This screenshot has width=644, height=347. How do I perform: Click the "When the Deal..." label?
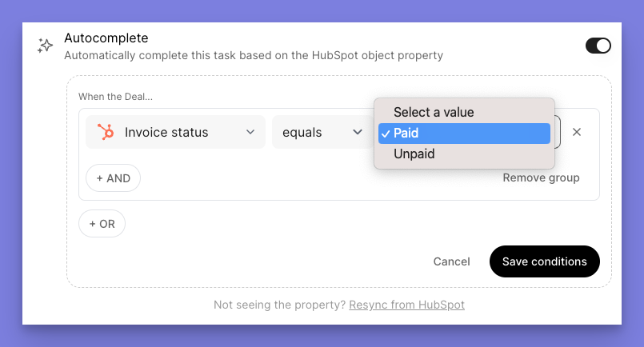click(115, 97)
